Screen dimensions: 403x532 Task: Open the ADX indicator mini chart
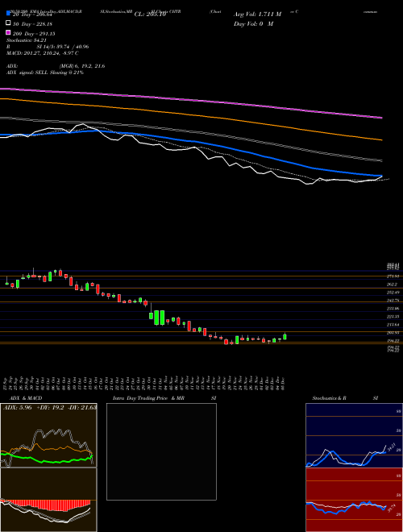coord(48,435)
